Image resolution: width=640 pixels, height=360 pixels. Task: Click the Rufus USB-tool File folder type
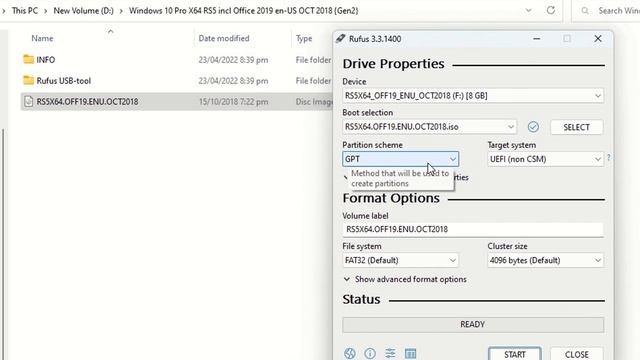pyautogui.click(x=313, y=81)
